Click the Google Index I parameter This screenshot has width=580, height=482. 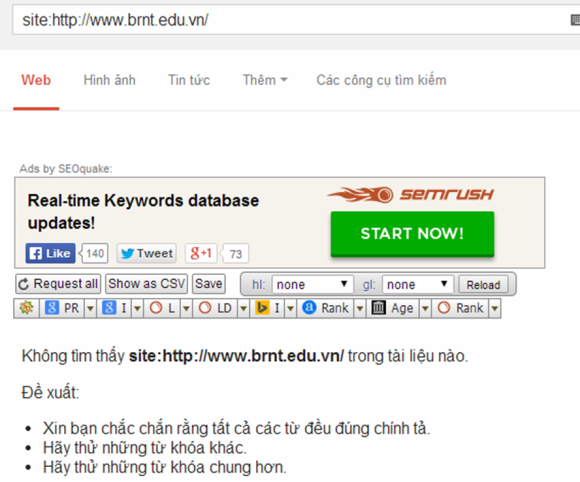click(x=115, y=308)
